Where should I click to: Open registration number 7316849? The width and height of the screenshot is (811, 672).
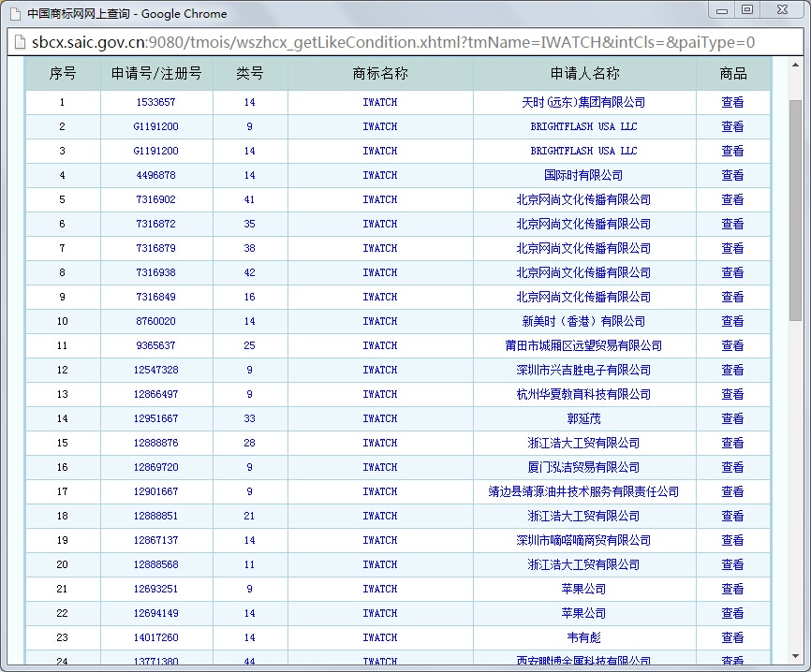[155, 297]
